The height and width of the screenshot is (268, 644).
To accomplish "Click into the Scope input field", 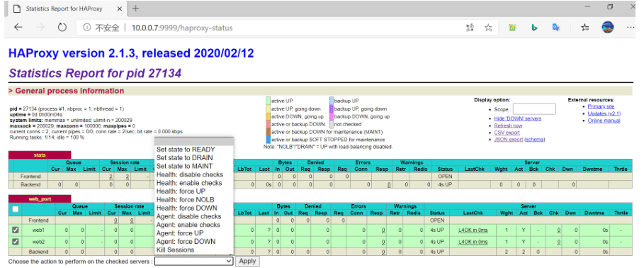I will coord(534,109).
